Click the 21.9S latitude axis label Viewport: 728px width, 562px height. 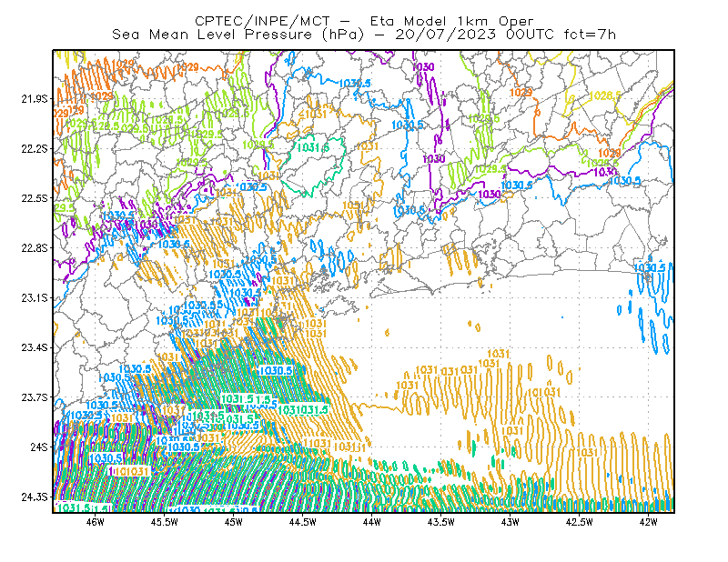coord(35,99)
